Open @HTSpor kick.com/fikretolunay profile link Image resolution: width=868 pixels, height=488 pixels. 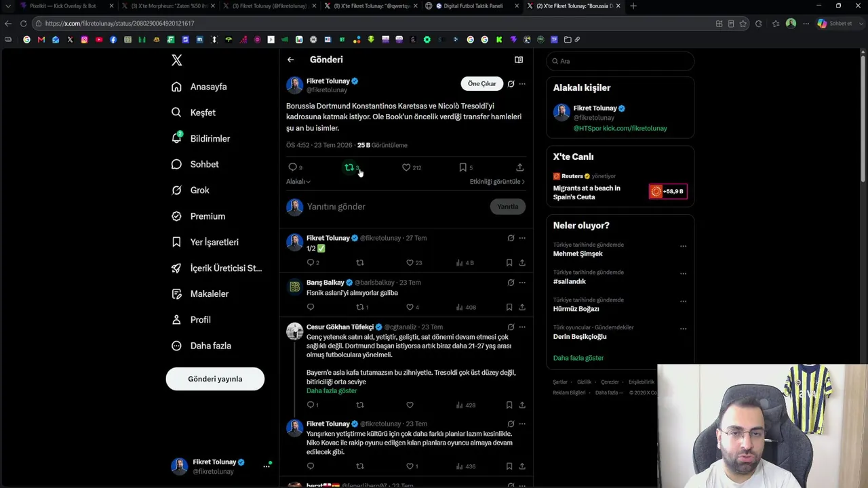(620, 128)
